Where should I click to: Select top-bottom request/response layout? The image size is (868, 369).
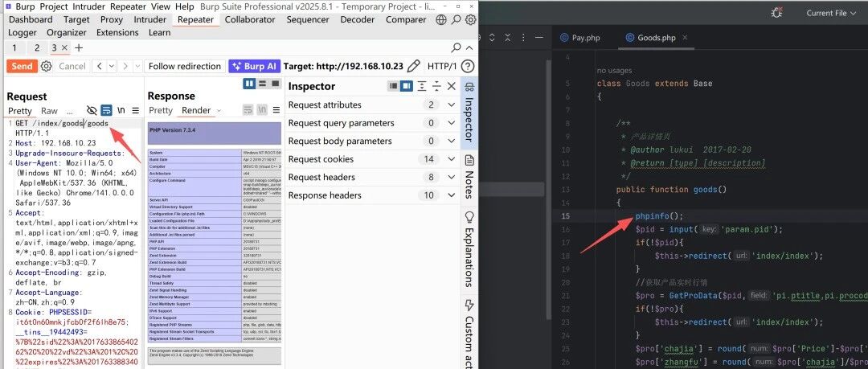262,84
